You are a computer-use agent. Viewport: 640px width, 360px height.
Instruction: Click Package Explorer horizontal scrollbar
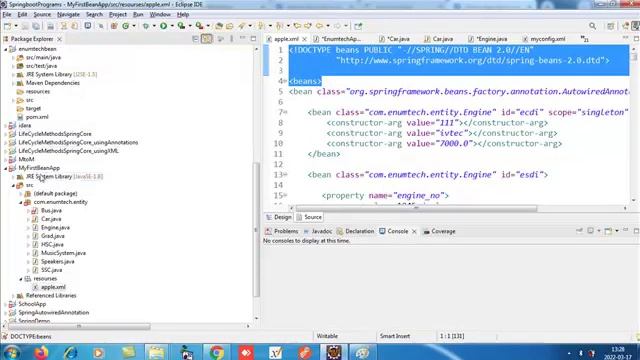pyautogui.click(x=79, y=327)
